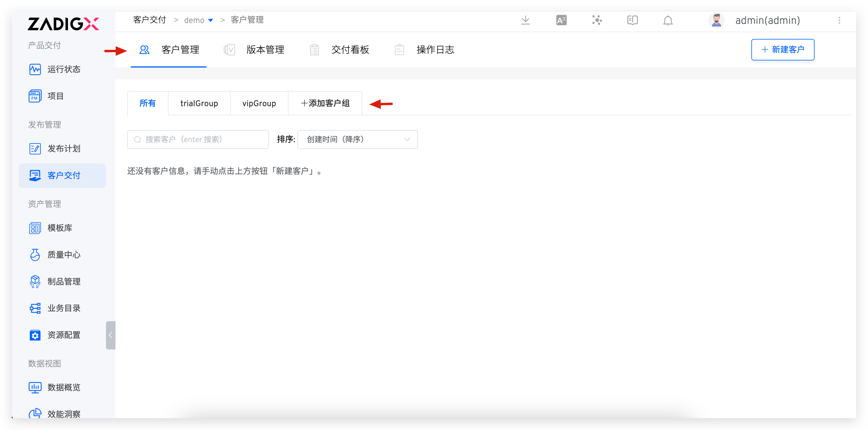Viewport: 868px width, 430px height.
Task: Open the 排序 sort order dropdown
Action: (x=357, y=139)
